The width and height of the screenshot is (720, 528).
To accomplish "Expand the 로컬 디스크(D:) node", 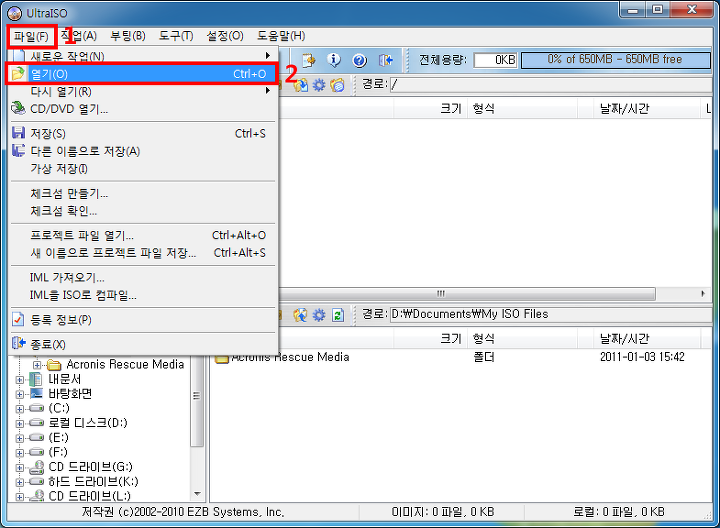I will click(x=19, y=423).
